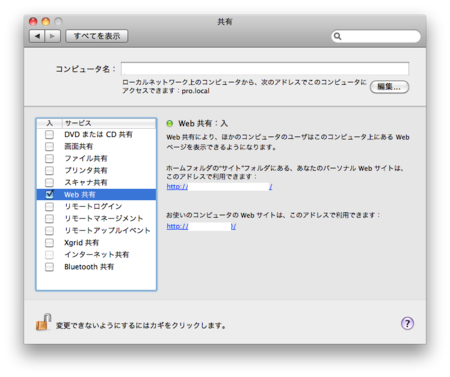Open the 編集… button
This screenshot has width=450, height=377.
(389, 87)
